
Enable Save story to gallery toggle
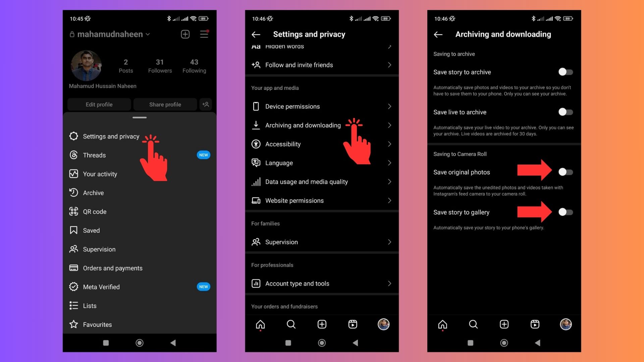565,212
